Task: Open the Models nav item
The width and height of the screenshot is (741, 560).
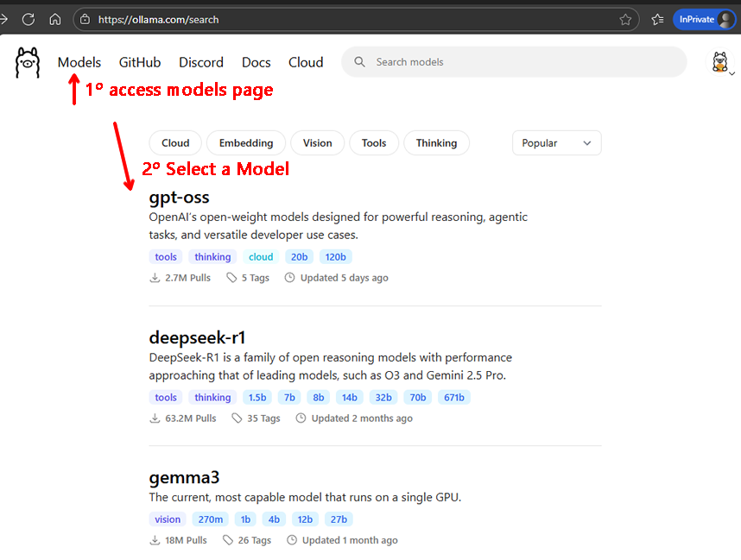Action: point(79,62)
